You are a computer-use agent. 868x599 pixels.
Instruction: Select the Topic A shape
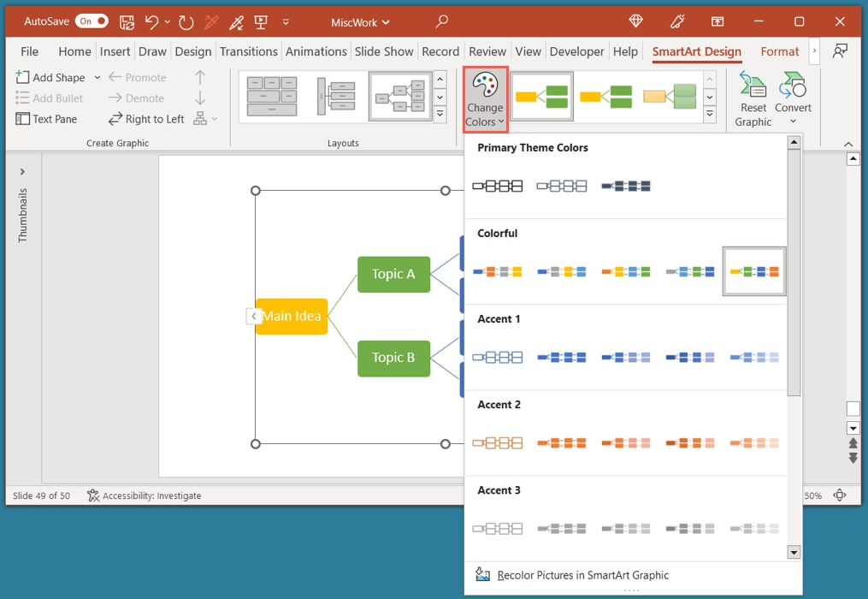pos(393,275)
